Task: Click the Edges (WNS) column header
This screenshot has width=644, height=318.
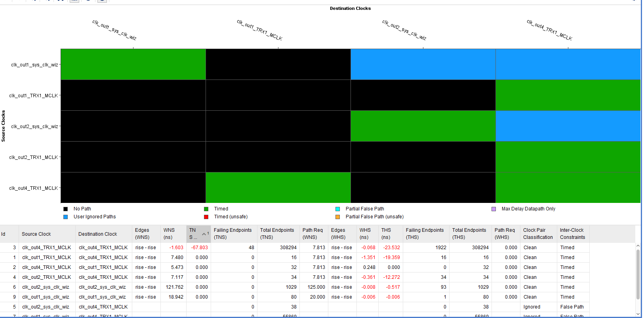Action: tap(146, 234)
